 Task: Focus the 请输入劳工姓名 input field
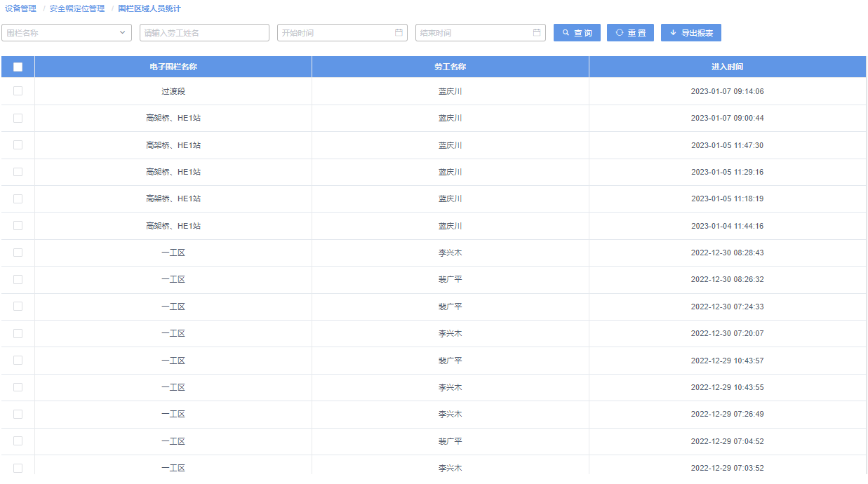204,33
